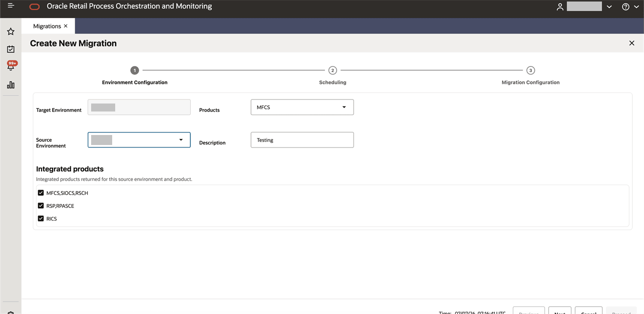Click the Migration Configuration step label
This screenshot has height=314, width=644.
[530, 82]
